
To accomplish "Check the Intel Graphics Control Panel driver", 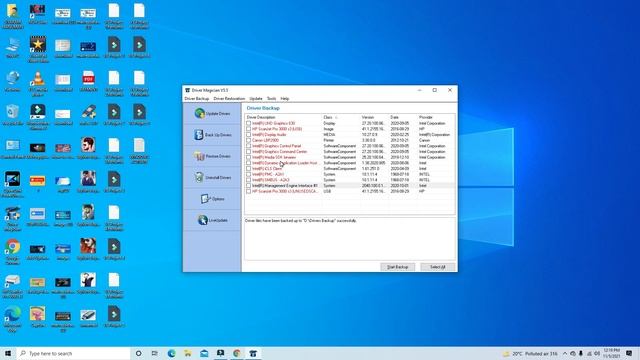I will pos(249,146).
